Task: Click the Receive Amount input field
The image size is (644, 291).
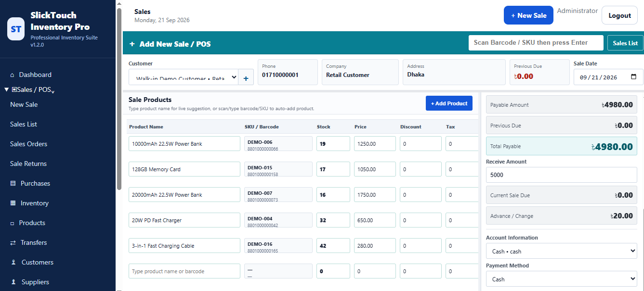Action: [x=562, y=175]
